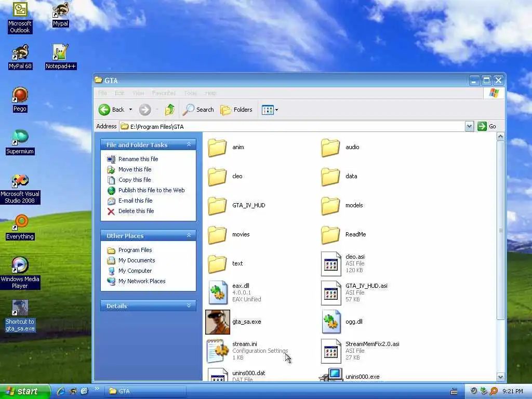Click the GTA taskbar button

[x=145, y=392]
